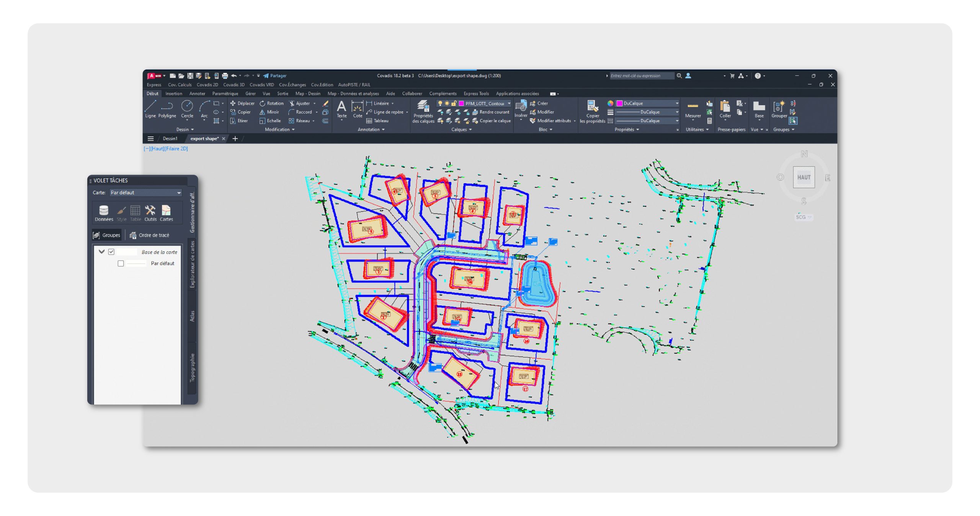
Task: Expand the Modification panel
Action: pos(280,129)
